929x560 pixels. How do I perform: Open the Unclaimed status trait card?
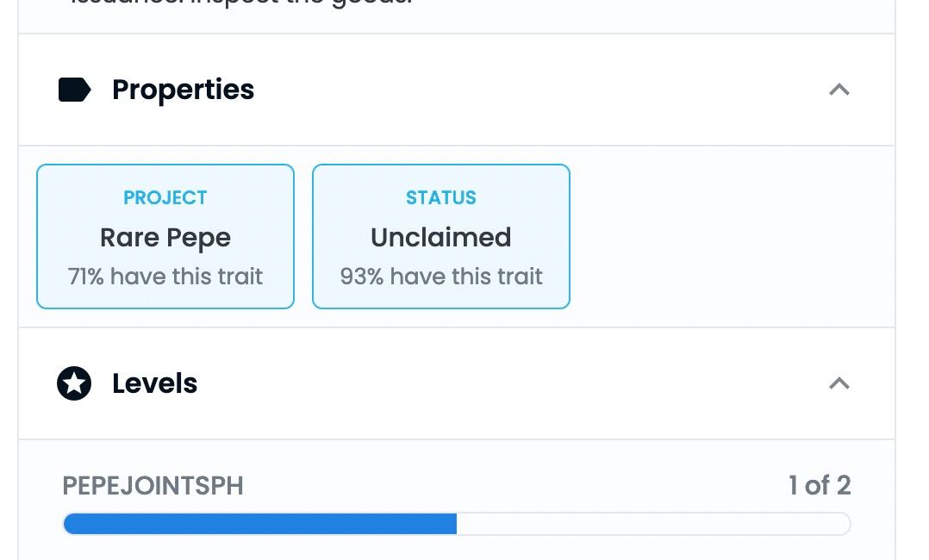pos(441,236)
